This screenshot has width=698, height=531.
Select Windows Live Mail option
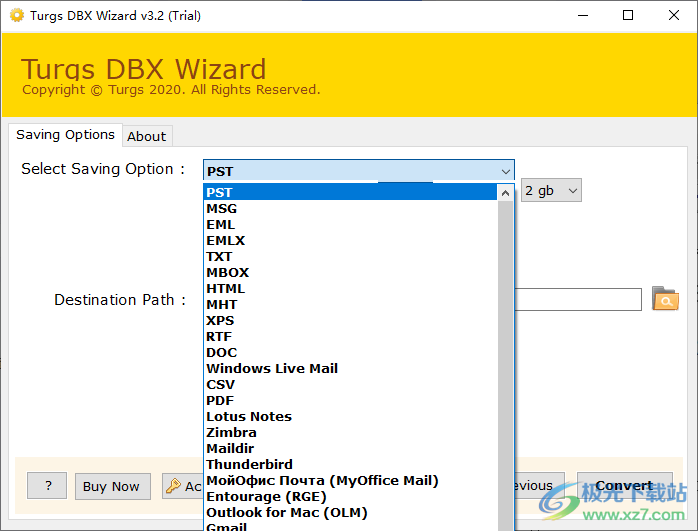[x=350, y=369]
